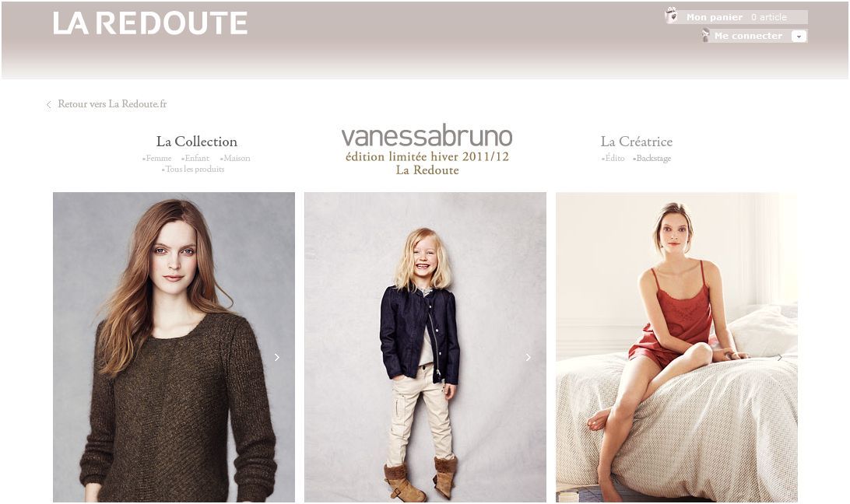Image resolution: width=850 pixels, height=504 pixels.
Task: Expand the Me connecter dropdown arrow
Action: pos(799,37)
